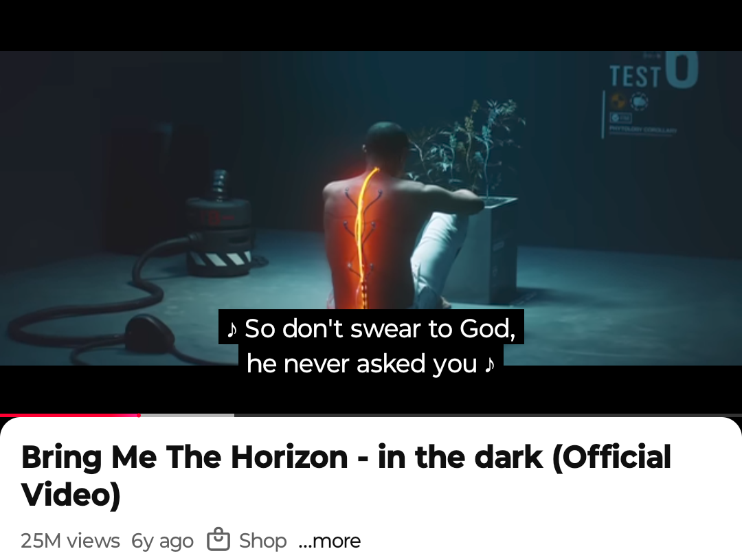
Task: Seek to the dark unplayed portion of the progress bar
Action: [x=487, y=415]
